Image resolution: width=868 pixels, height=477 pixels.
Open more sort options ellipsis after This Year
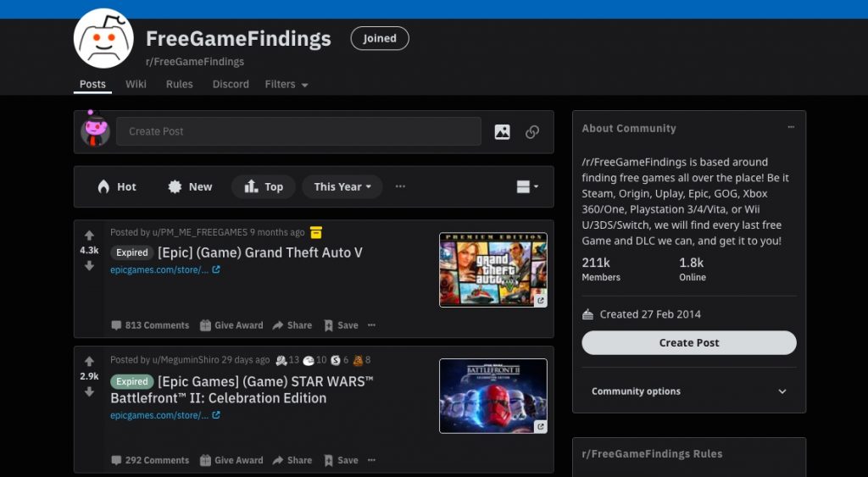(400, 186)
